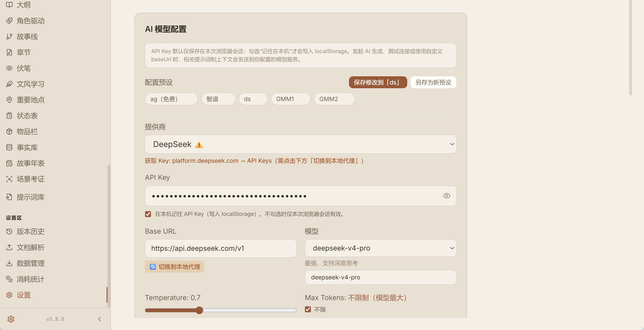The image size is (644, 330).
Task: Focus the API Key input field
Action: (x=300, y=196)
